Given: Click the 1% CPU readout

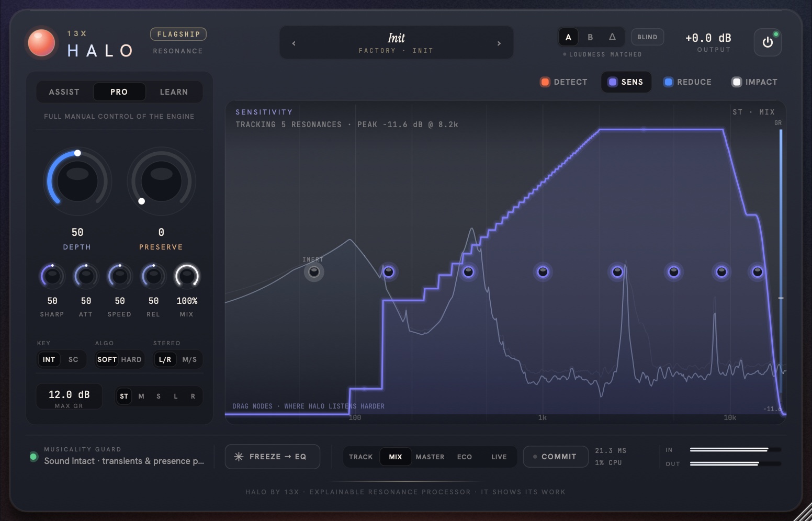Looking at the screenshot, I should coord(608,462).
